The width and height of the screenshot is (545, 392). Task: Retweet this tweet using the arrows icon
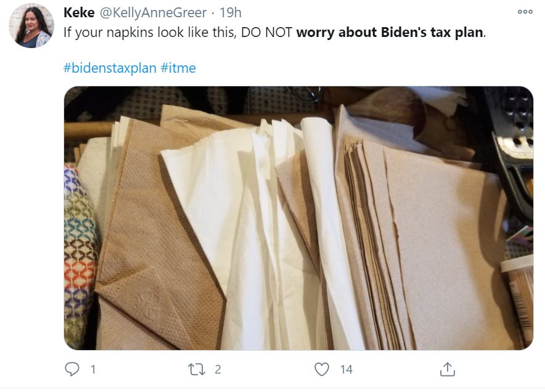[x=197, y=369]
